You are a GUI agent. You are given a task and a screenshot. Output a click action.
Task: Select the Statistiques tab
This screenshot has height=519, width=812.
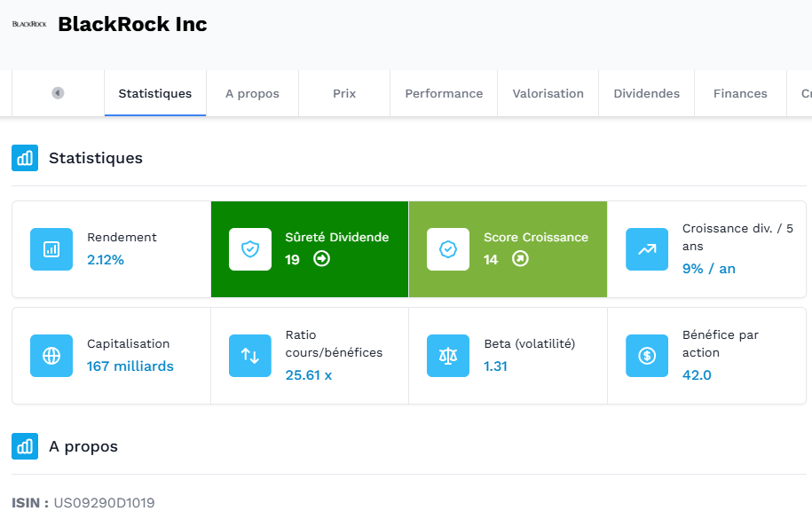(x=155, y=93)
